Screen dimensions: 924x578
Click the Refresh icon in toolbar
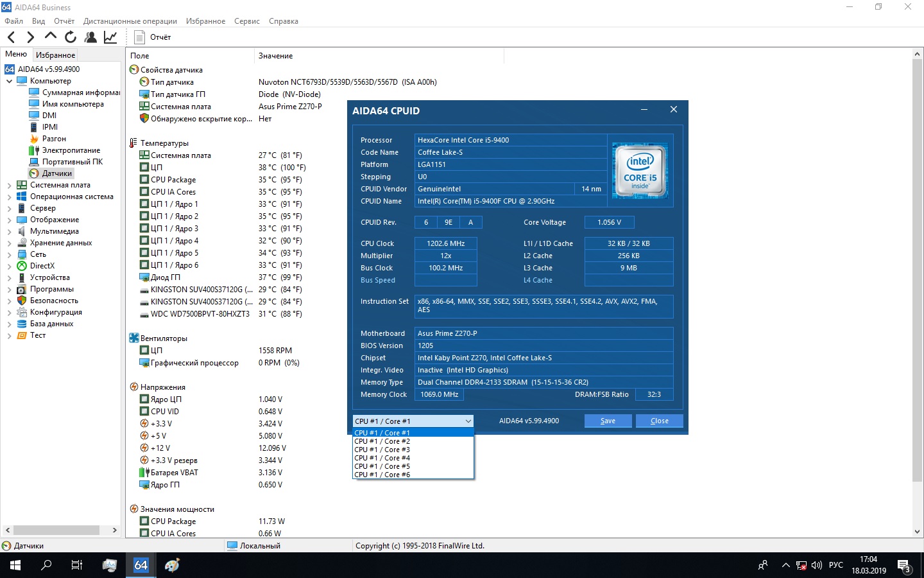pyautogui.click(x=70, y=37)
